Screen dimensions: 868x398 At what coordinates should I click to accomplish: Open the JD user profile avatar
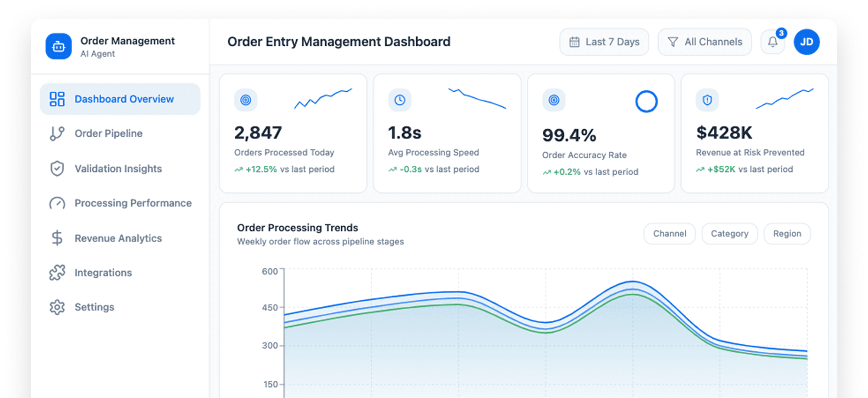tap(806, 42)
